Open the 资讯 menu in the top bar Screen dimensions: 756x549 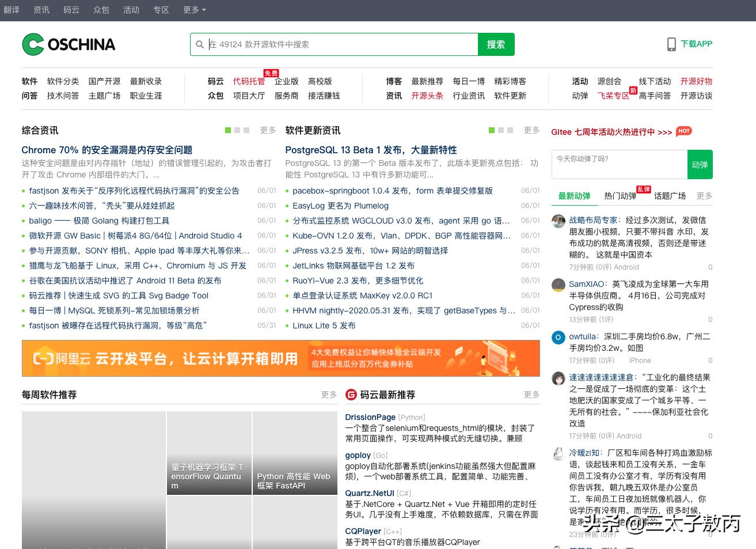[x=41, y=10]
